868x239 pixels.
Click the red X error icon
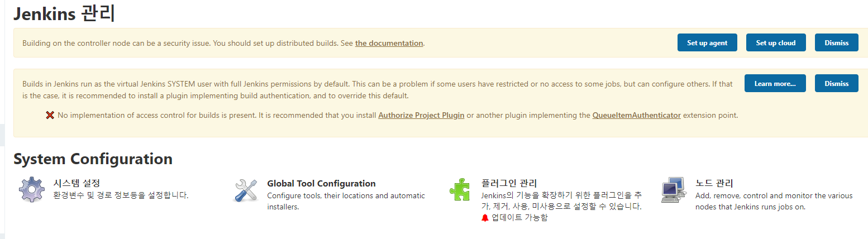click(x=50, y=115)
